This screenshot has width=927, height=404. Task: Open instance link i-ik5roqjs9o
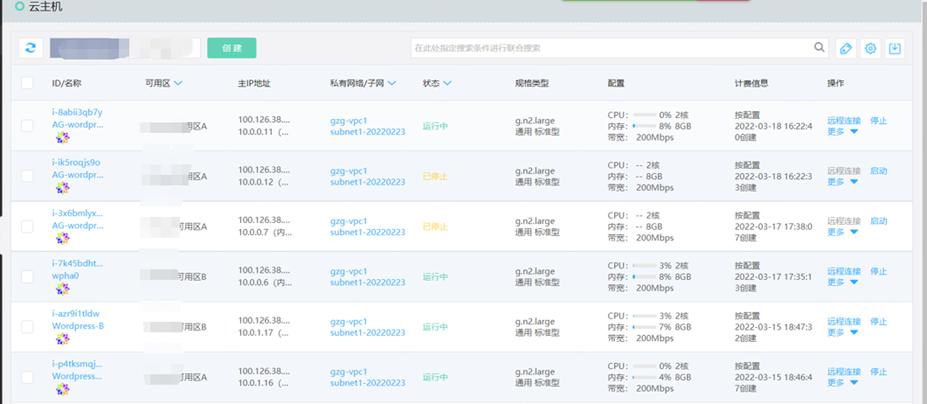pos(76,163)
